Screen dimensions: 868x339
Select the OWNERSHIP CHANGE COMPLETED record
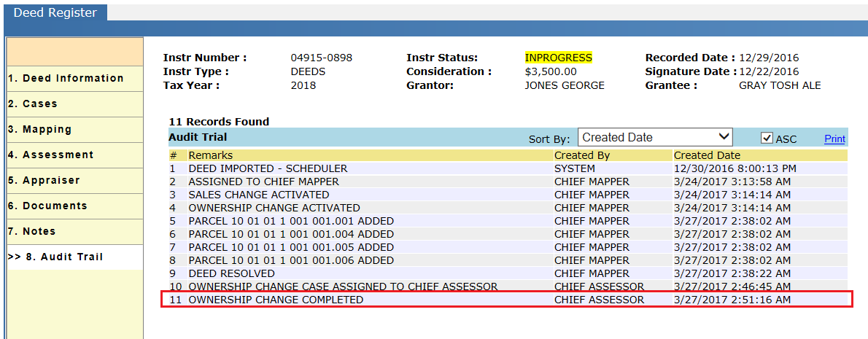point(508,300)
